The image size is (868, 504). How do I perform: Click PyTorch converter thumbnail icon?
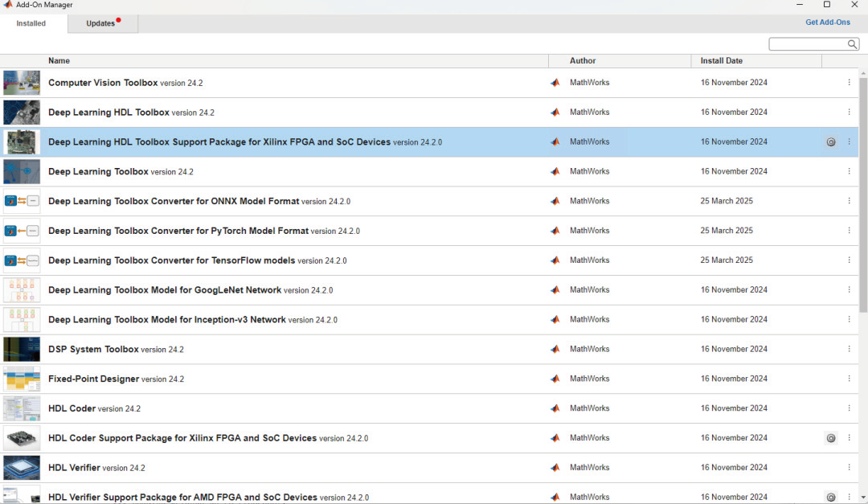pos(22,231)
